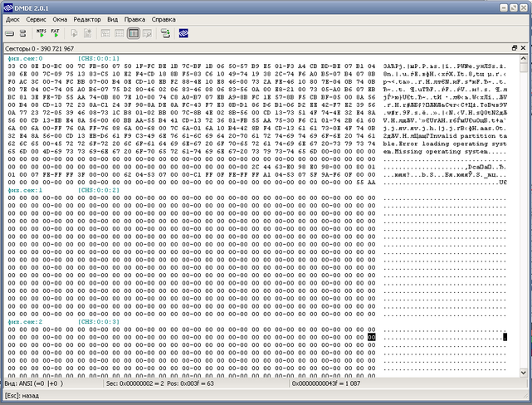Screen dimensions: 532x405
Task: Click the highlighted 03 hex byte
Action: [x=371, y=337]
